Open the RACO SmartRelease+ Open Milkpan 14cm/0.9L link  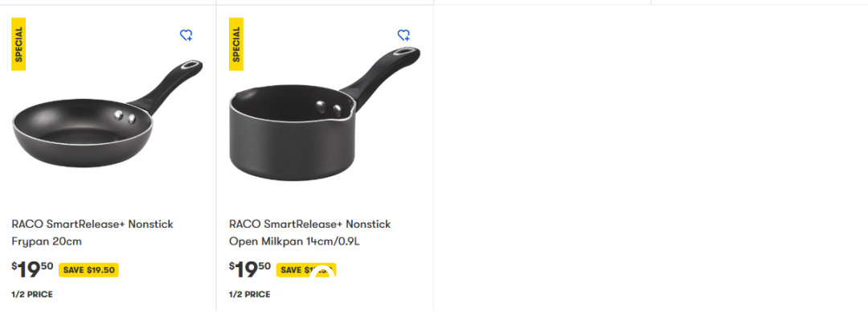[x=310, y=233]
